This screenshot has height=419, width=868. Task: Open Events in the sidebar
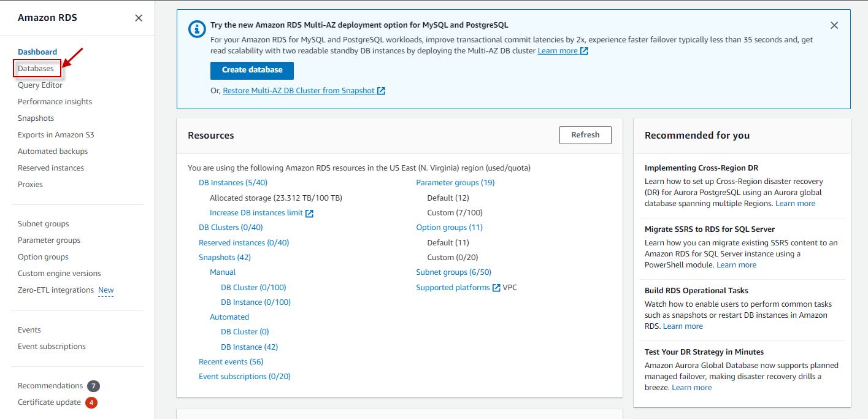click(29, 330)
